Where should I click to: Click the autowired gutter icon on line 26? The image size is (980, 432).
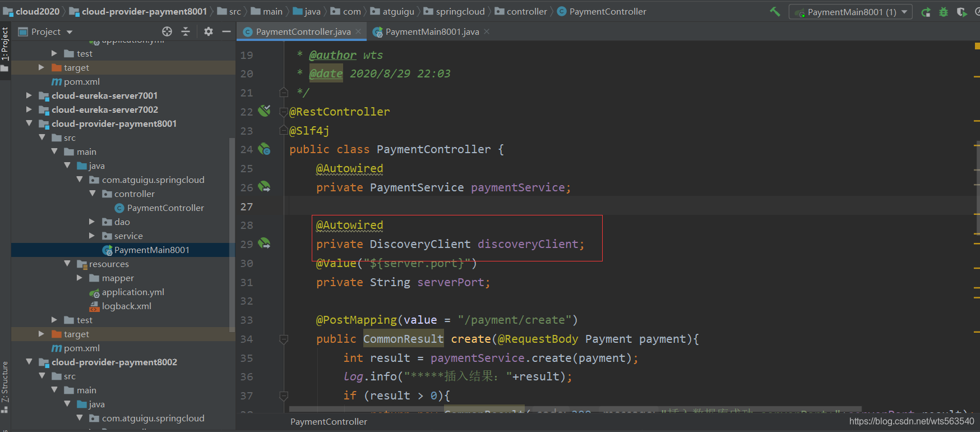pyautogui.click(x=264, y=187)
